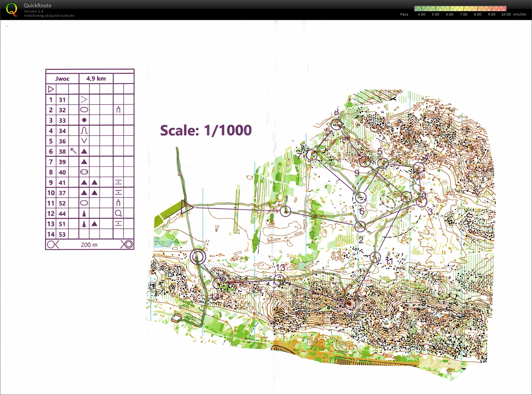Viewport: 532px width, 395px height.
Task: Click the arrow symbol in control 6 row
Action: [x=74, y=151]
